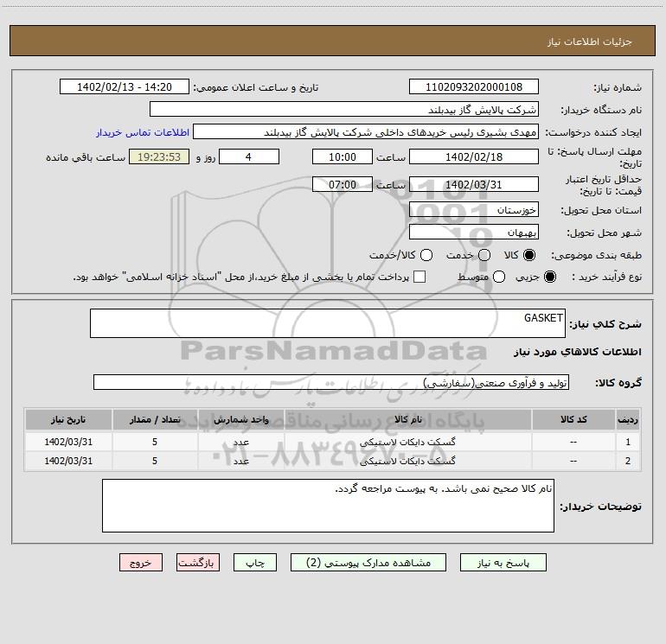Viewport: 666px width, 644px height.
Task: Click the buyer name field شرکت پالایش گاز بیدبلند
Action: (344, 110)
